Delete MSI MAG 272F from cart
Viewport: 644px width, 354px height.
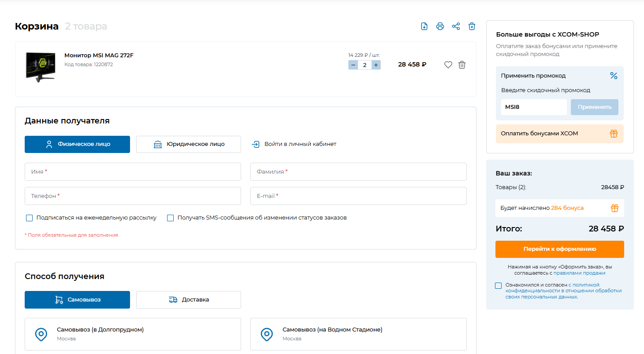tap(462, 65)
